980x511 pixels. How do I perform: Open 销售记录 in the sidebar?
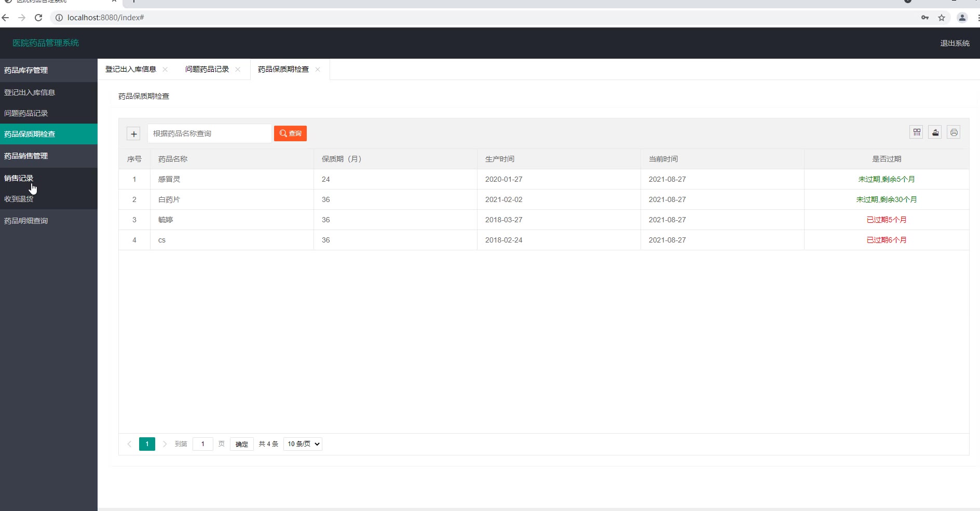[49, 178]
